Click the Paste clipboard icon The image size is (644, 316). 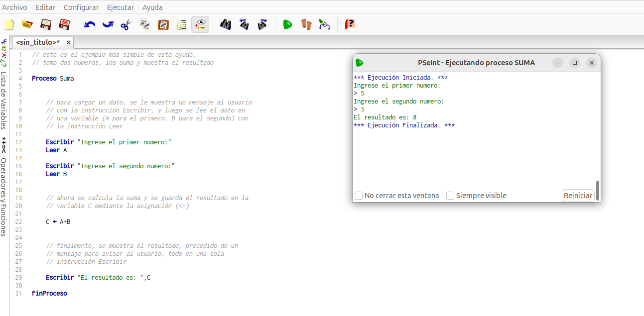(x=163, y=24)
